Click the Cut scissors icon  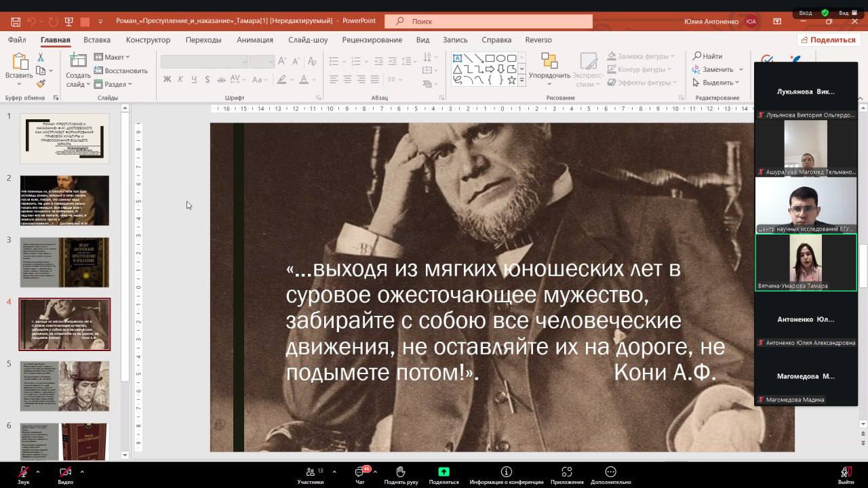pyautogui.click(x=41, y=58)
